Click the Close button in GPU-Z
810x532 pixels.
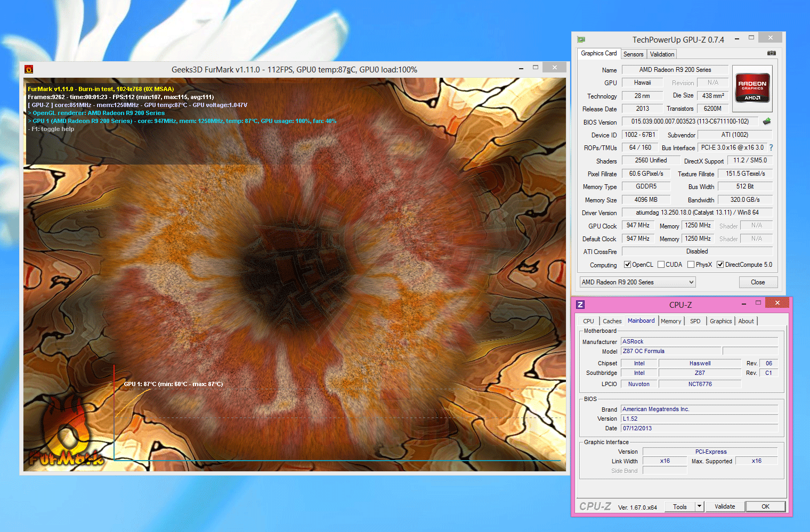pos(758,282)
